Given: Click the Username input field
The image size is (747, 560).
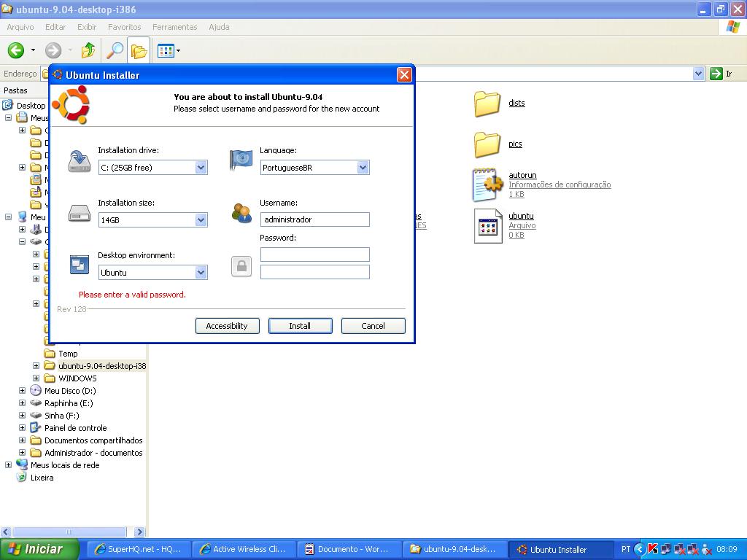Looking at the screenshot, I should click(315, 219).
